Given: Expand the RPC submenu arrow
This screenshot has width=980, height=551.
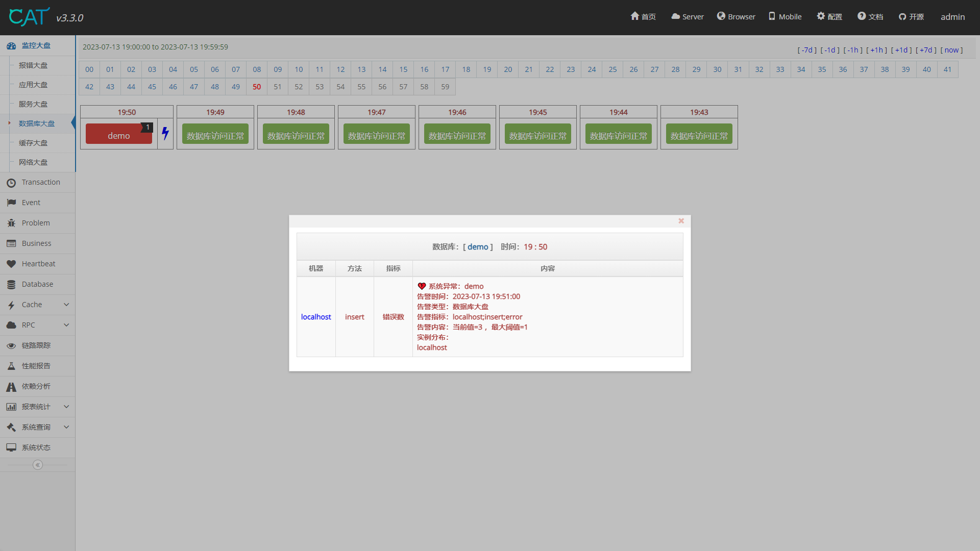Looking at the screenshot, I should [x=66, y=325].
